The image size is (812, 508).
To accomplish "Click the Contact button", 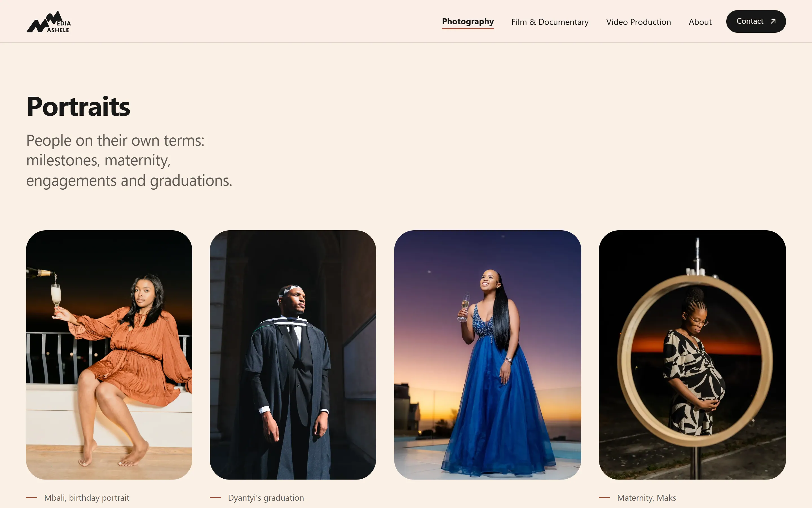I will tap(756, 21).
